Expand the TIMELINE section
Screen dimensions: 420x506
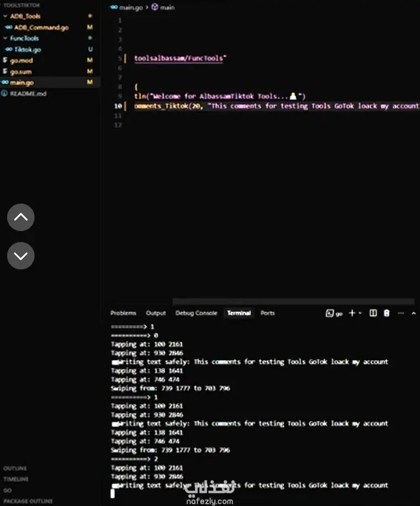16,479
